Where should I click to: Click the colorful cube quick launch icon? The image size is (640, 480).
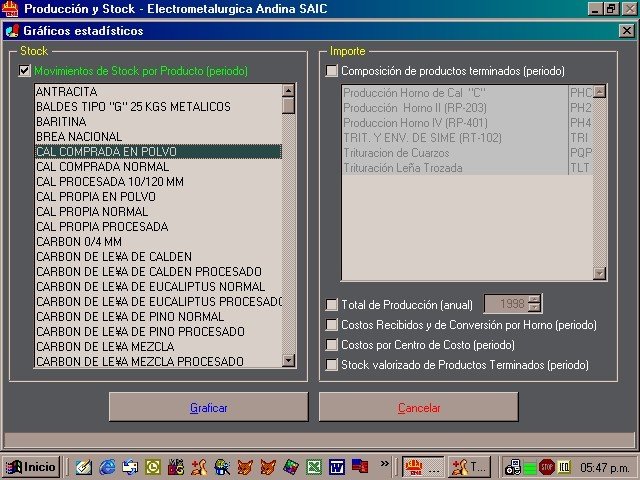point(291,467)
